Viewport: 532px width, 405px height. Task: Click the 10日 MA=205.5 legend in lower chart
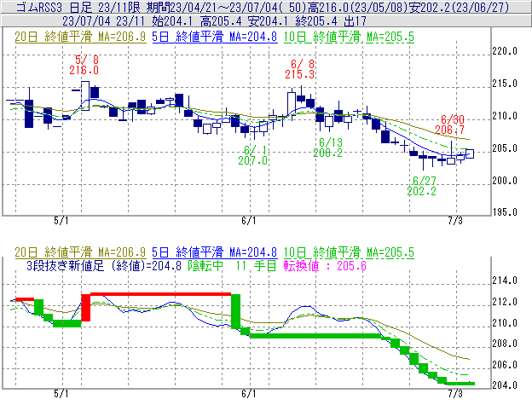(x=363, y=252)
